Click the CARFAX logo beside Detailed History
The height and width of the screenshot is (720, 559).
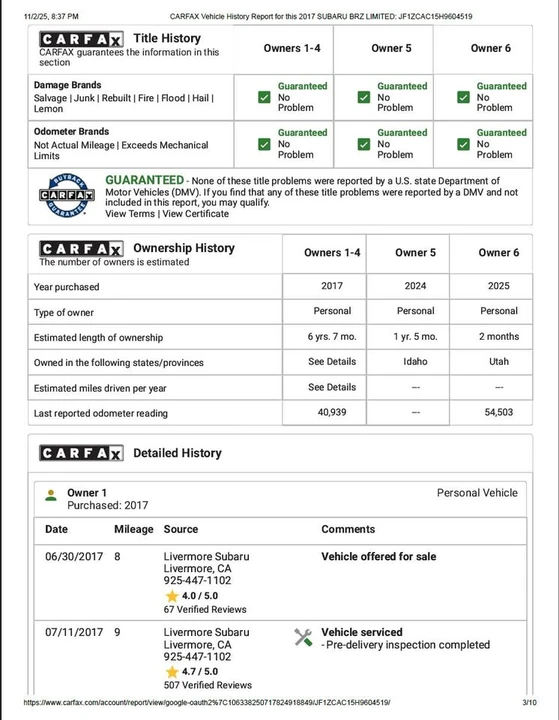[x=81, y=453]
